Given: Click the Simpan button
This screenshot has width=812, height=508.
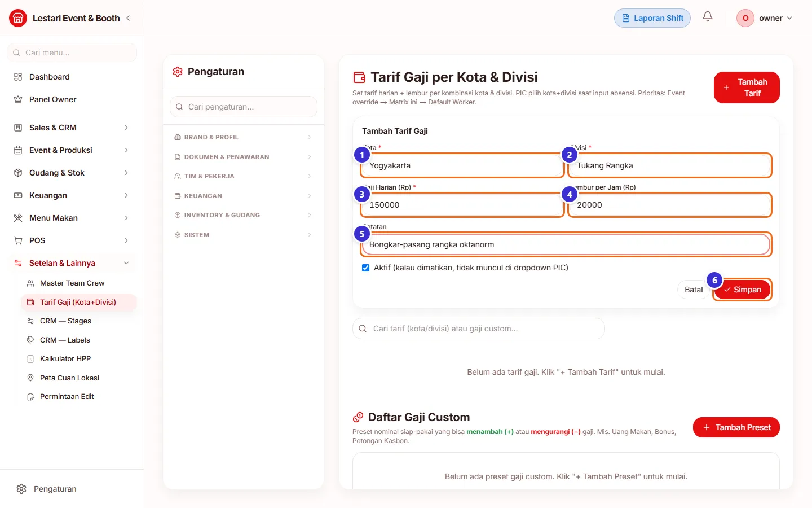Looking at the screenshot, I should [742, 290].
